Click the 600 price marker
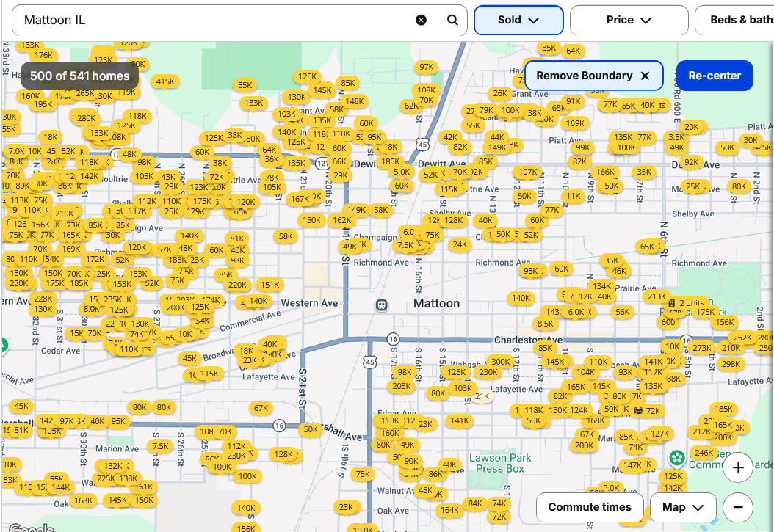 pos(668,322)
